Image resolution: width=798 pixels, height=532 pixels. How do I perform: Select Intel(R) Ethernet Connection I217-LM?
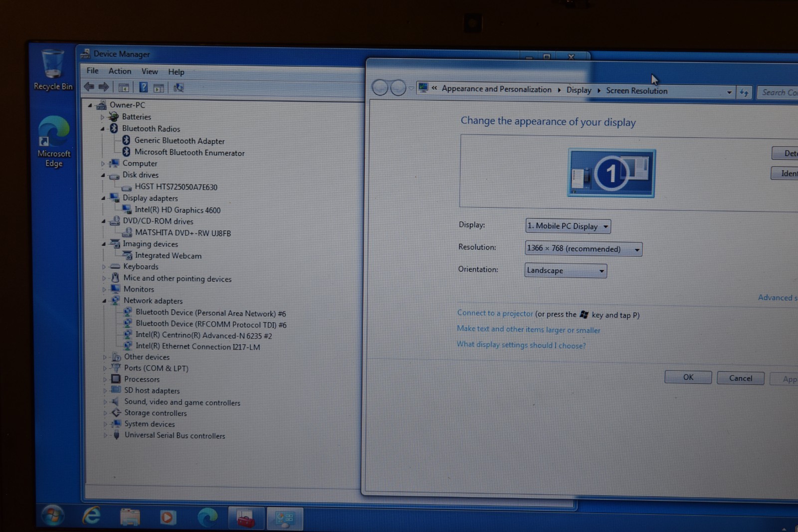[x=198, y=347]
